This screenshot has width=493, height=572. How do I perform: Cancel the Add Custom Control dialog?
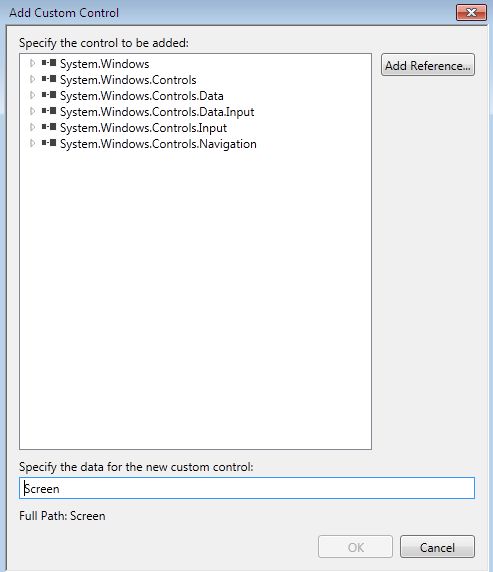click(x=437, y=547)
